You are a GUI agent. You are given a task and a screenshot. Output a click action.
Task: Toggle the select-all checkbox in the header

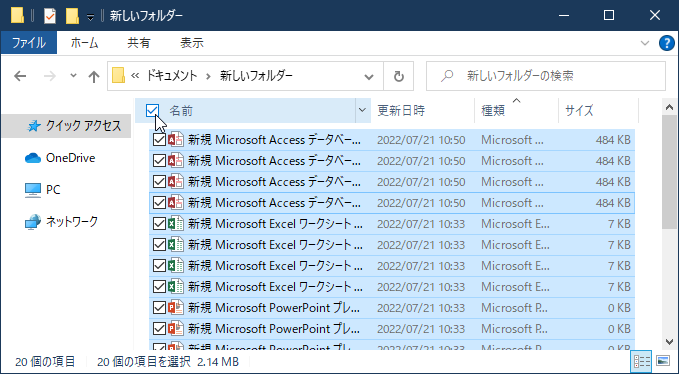point(152,111)
